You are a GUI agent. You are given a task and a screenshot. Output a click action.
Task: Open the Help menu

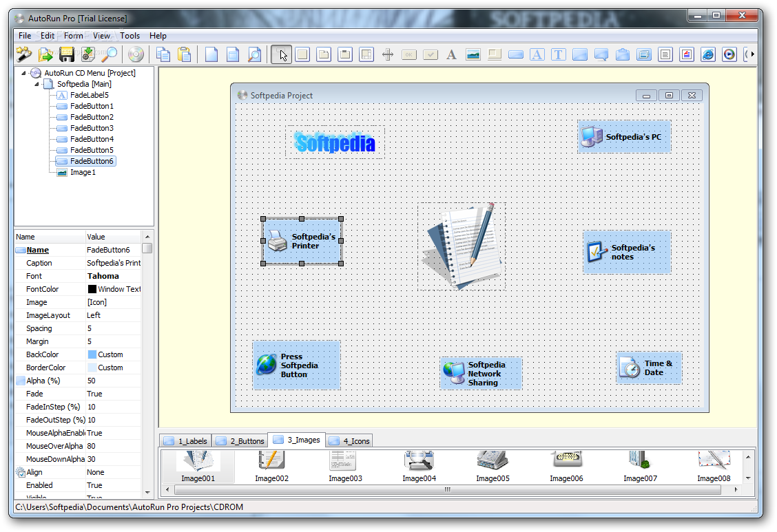158,36
